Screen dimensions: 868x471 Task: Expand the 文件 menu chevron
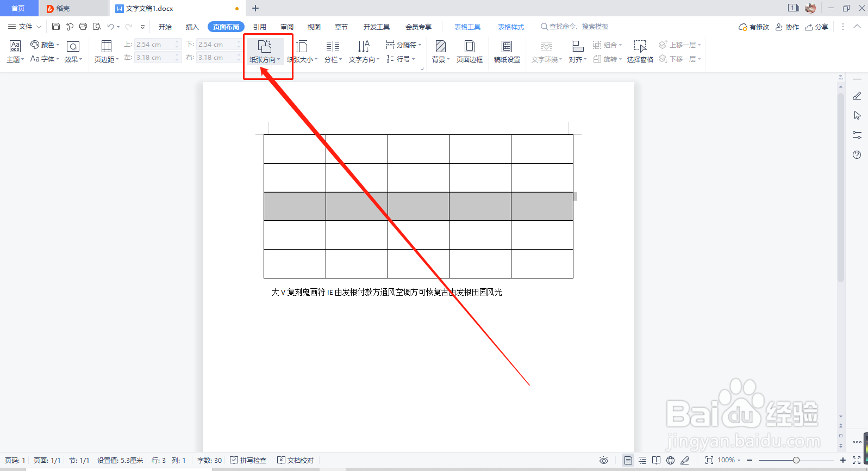point(39,26)
